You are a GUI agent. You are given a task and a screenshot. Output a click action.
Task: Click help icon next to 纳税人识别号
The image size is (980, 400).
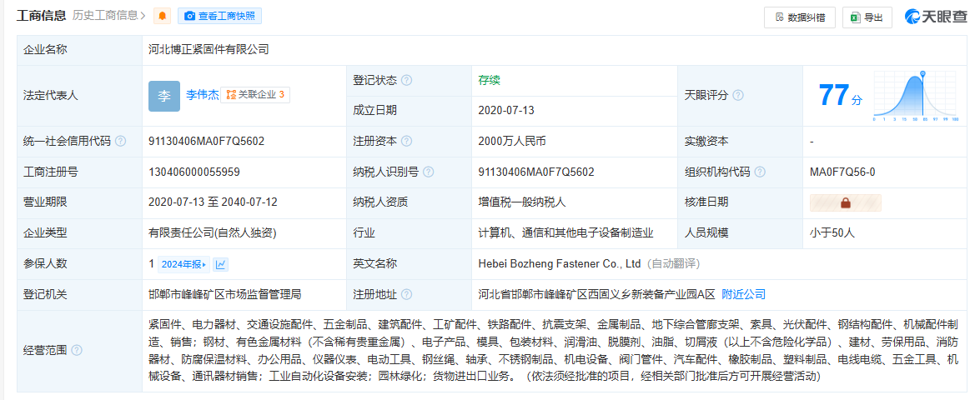429,172
